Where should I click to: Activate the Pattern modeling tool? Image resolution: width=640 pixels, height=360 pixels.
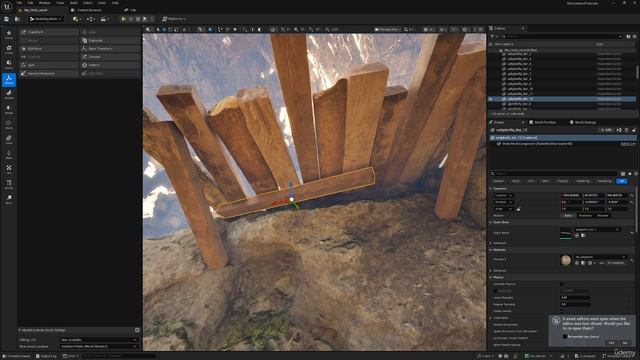pyautogui.click(x=110, y=65)
